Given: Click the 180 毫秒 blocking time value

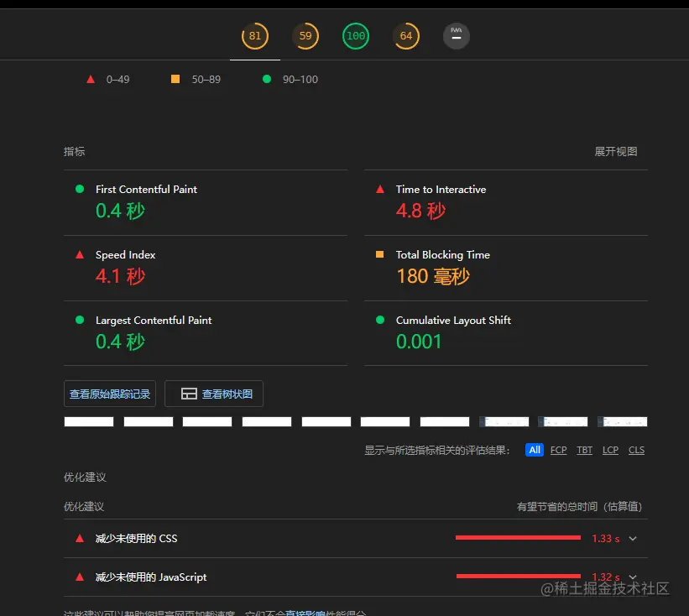Looking at the screenshot, I should coord(433,276).
